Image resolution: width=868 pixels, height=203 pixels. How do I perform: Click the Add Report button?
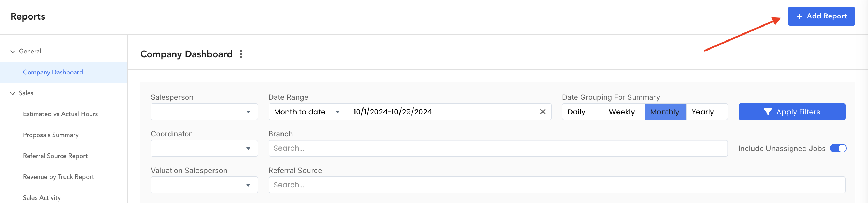(821, 16)
